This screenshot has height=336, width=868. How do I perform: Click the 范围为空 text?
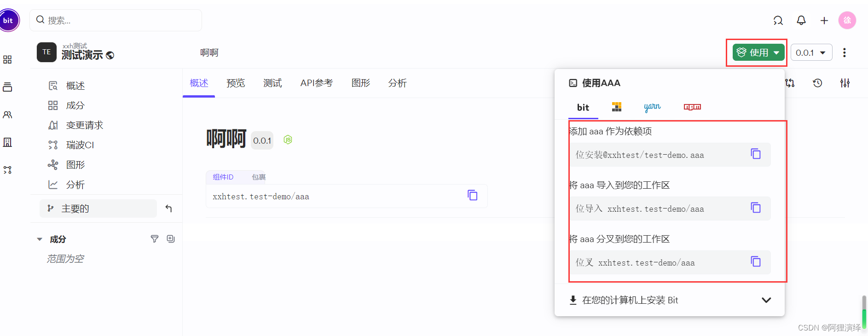(65, 259)
